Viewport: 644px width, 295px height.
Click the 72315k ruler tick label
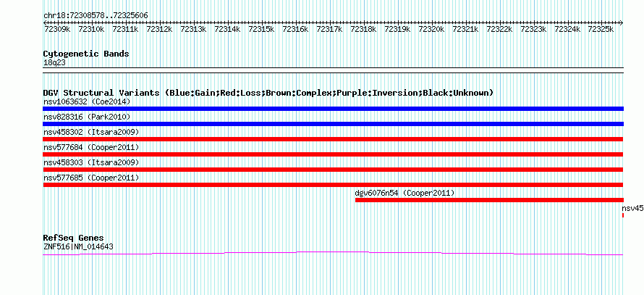pos(262,30)
